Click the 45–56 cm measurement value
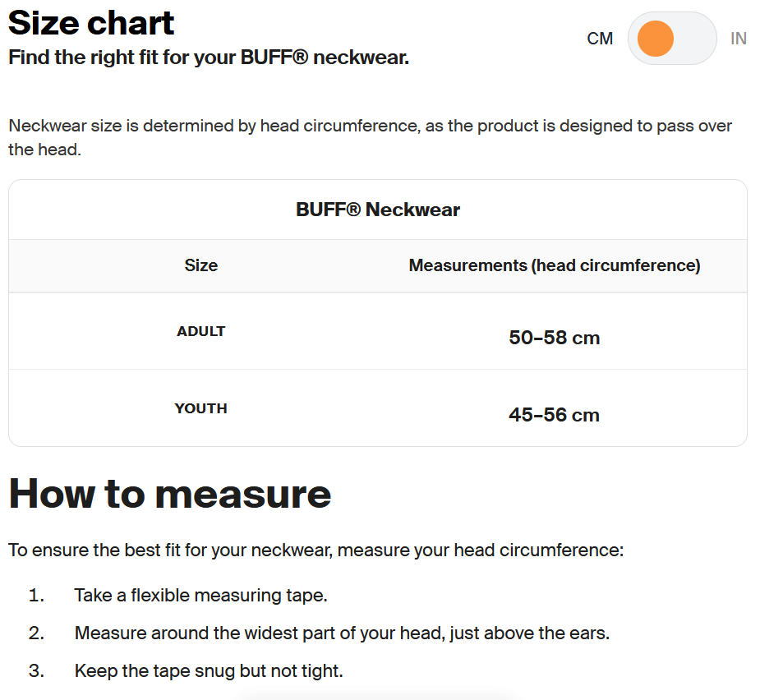This screenshot has width=760, height=700. click(555, 414)
